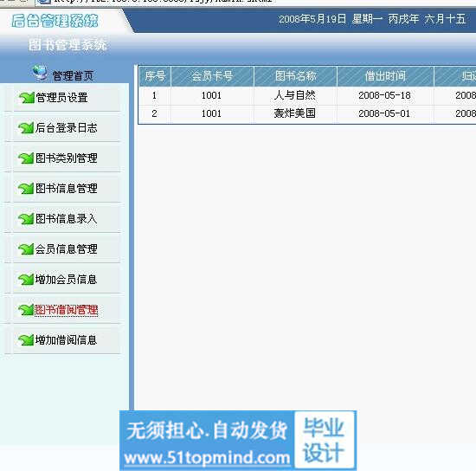Click the green arrow icon next to 图书信息录入
Image resolution: width=476 pixels, height=471 pixels.
(27, 219)
